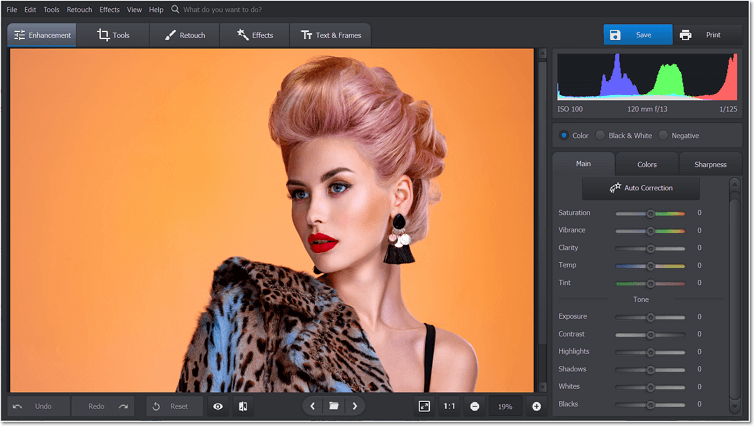Click the right panel vertical scrollbar
This screenshot has width=754, height=426.
click(x=734, y=296)
